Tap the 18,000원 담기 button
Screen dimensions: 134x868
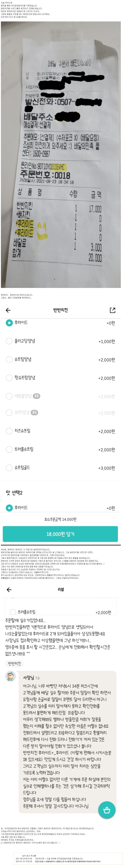point(60,534)
